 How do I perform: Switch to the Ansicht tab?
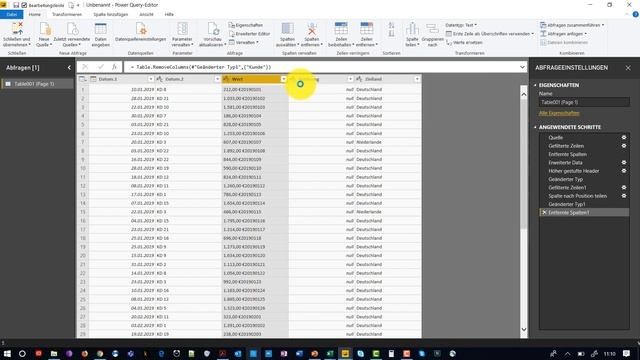point(146,14)
